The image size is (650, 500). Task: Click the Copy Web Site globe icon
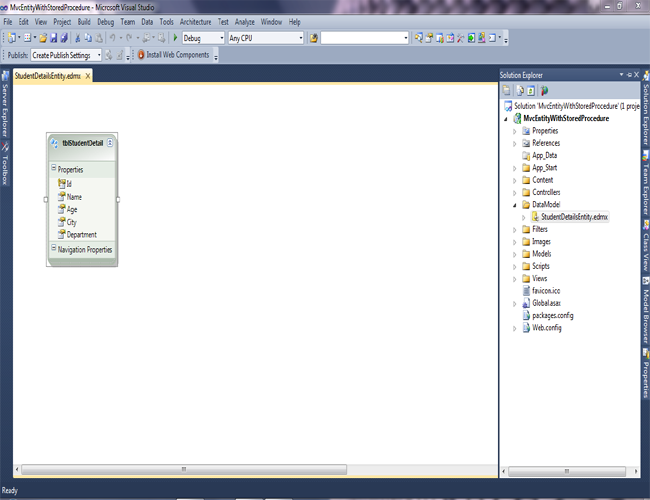(544, 90)
